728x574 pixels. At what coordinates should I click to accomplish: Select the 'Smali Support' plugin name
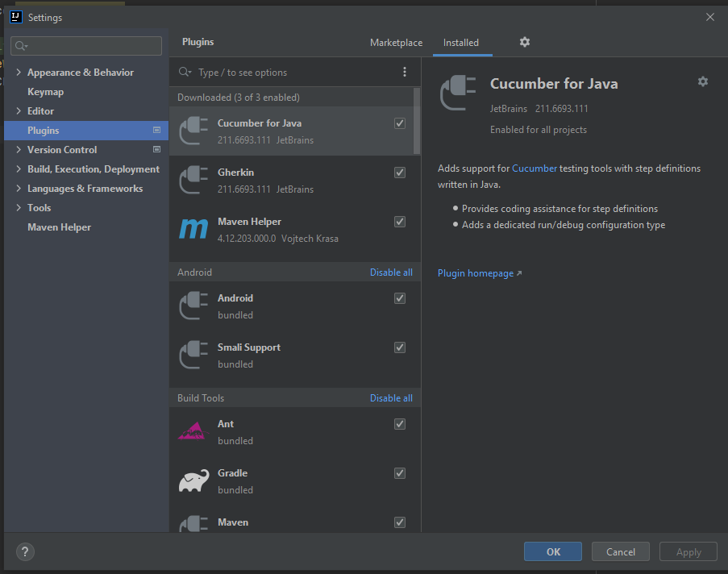[249, 347]
